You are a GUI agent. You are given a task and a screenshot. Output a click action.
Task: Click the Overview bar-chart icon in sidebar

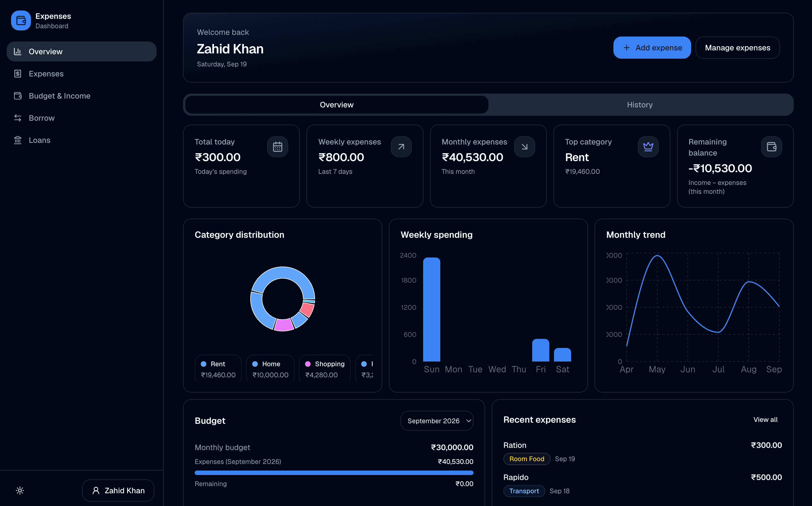point(18,51)
